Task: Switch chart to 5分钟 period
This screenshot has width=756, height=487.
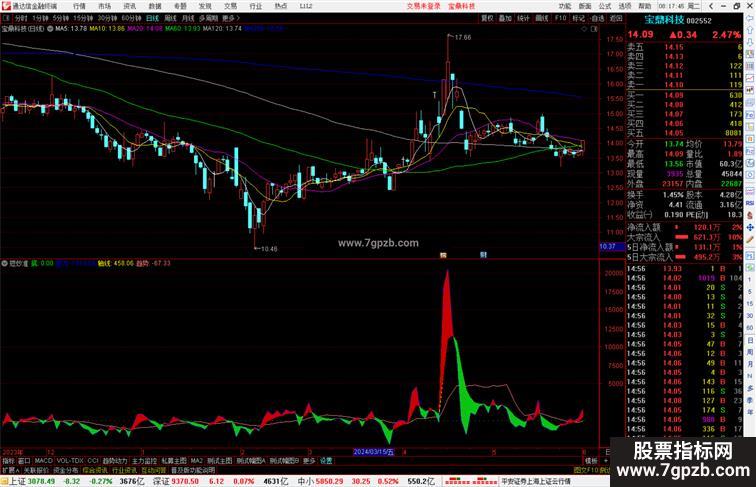Action: point(61,18)
